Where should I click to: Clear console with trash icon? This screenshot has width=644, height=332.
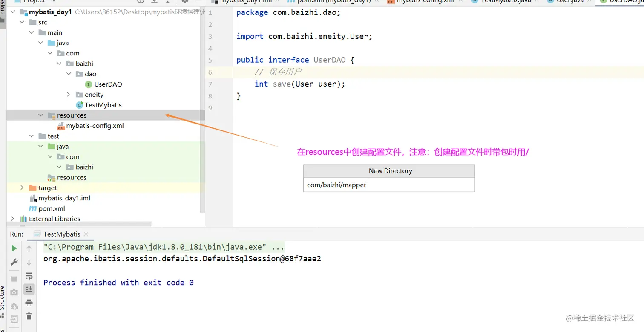[x=29, y=316]
